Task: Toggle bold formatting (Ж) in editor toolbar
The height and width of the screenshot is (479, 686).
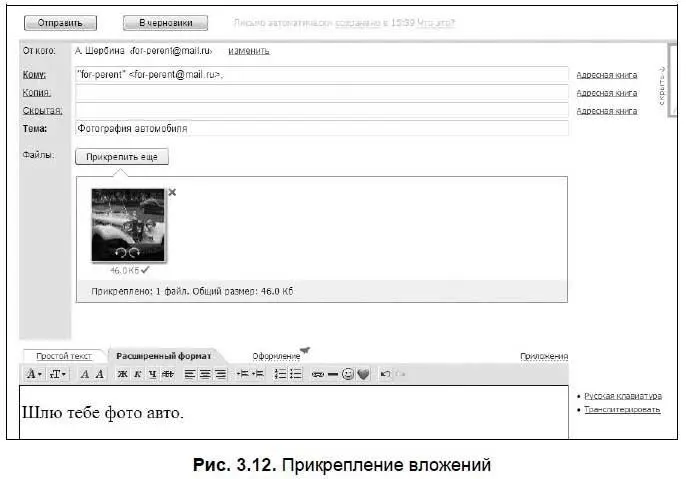Action: [123, 374]
